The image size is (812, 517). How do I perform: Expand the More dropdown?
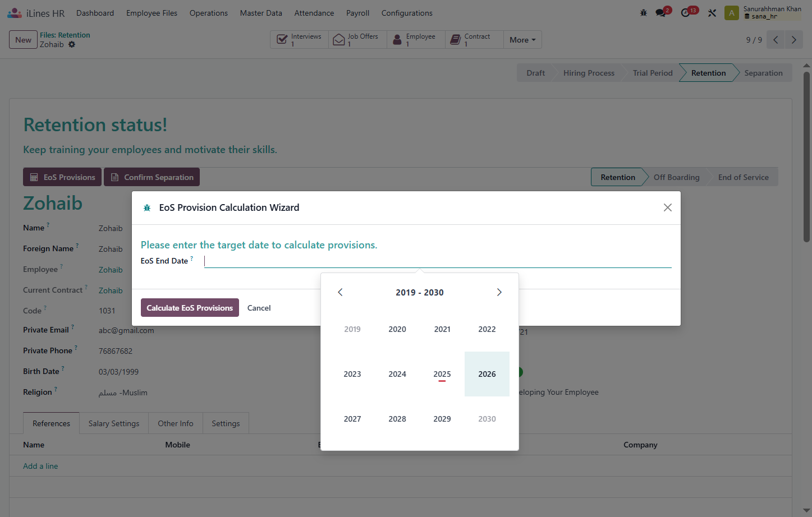pos(522,40)
